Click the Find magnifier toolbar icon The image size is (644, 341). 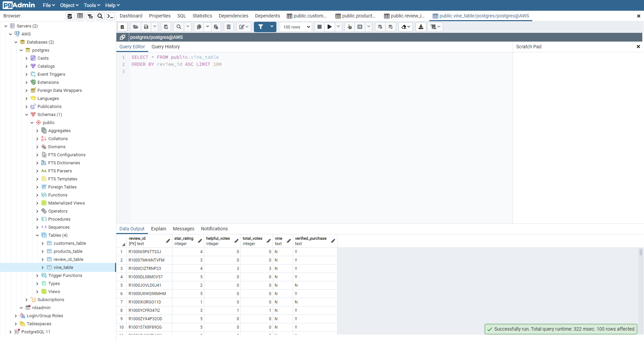click(x=179, y=27)
